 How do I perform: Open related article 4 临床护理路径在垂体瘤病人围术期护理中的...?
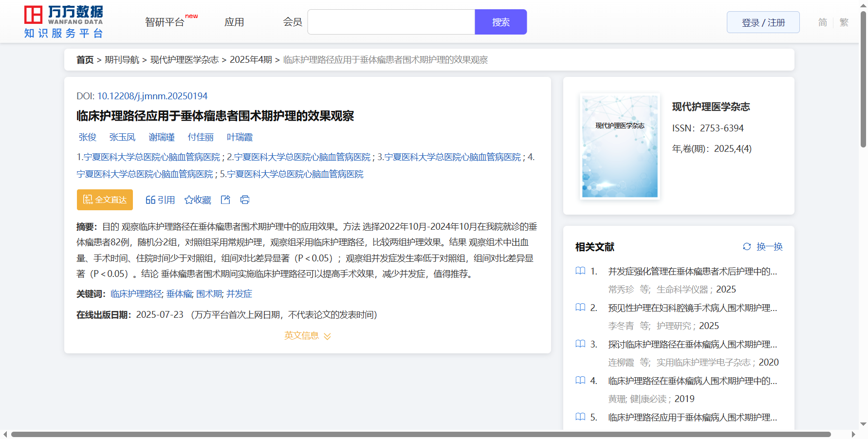pyautogui.click(x=692, y=381)
